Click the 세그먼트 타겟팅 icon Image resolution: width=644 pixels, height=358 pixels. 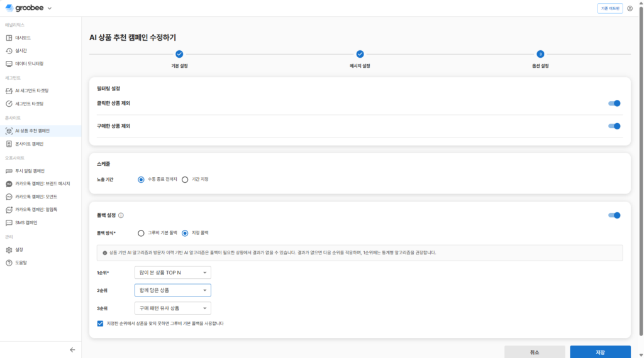click(x=9, y=104)
